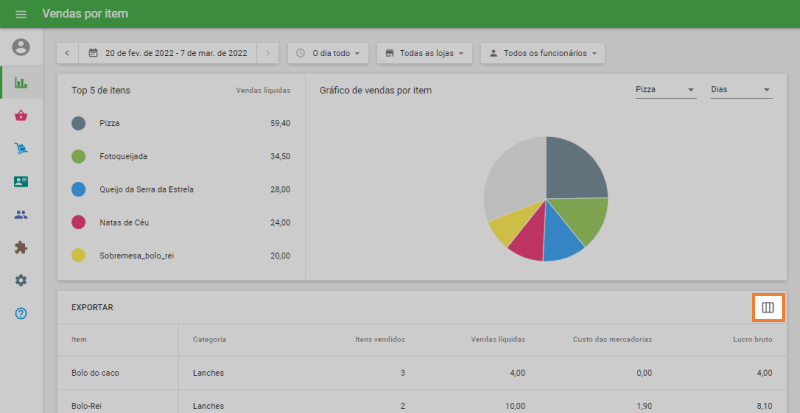Click the EXPORTAR button

pyautogui.click(x=92, y=308)
